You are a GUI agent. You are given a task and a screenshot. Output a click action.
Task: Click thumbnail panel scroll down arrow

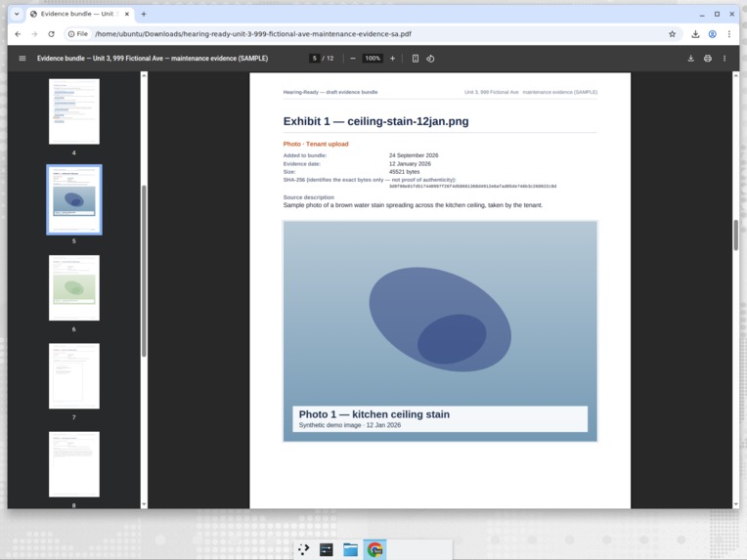pos(144,504)
